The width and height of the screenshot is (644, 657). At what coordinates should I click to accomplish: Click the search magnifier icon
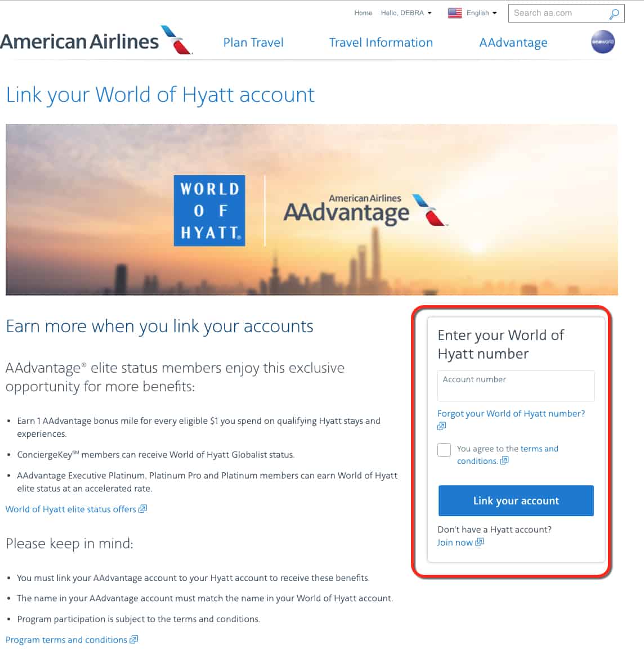click(614, 14)
